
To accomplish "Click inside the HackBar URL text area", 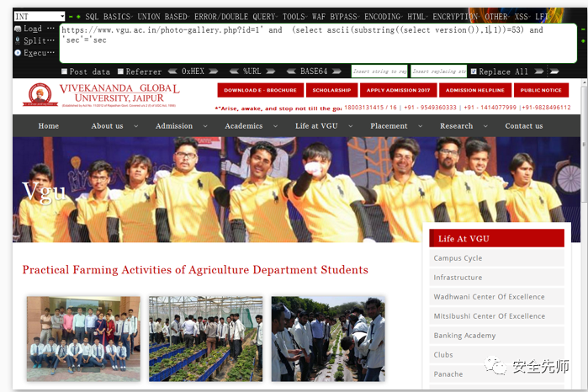I will point(318,43).
